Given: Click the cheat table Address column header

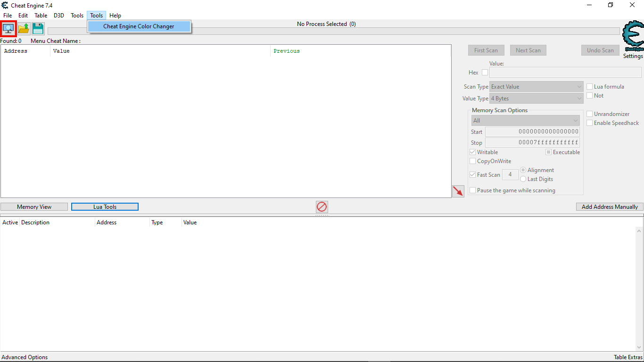Looking at the screenshot, I should 122,222.
